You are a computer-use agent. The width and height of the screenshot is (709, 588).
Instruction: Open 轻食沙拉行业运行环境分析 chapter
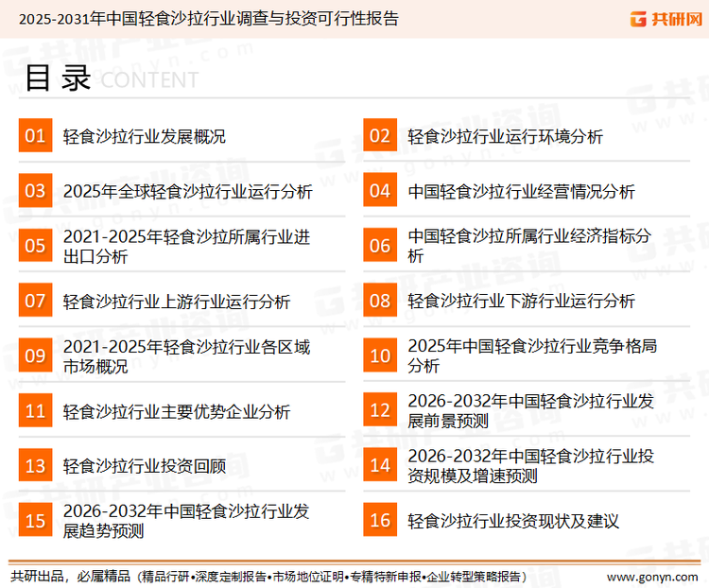click(505, 136)
